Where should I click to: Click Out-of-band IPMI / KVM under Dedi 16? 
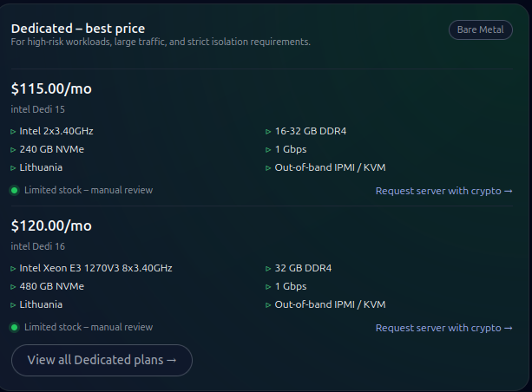coord(330,304)
